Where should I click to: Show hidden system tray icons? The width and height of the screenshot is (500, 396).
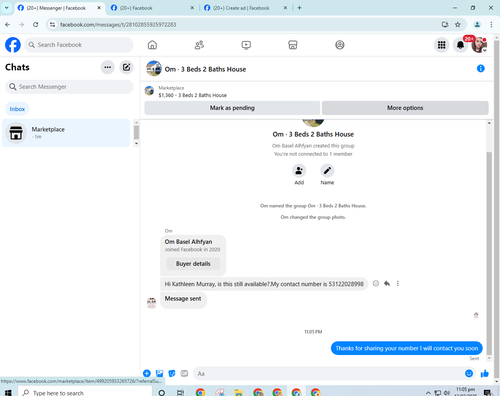(428, 393)
